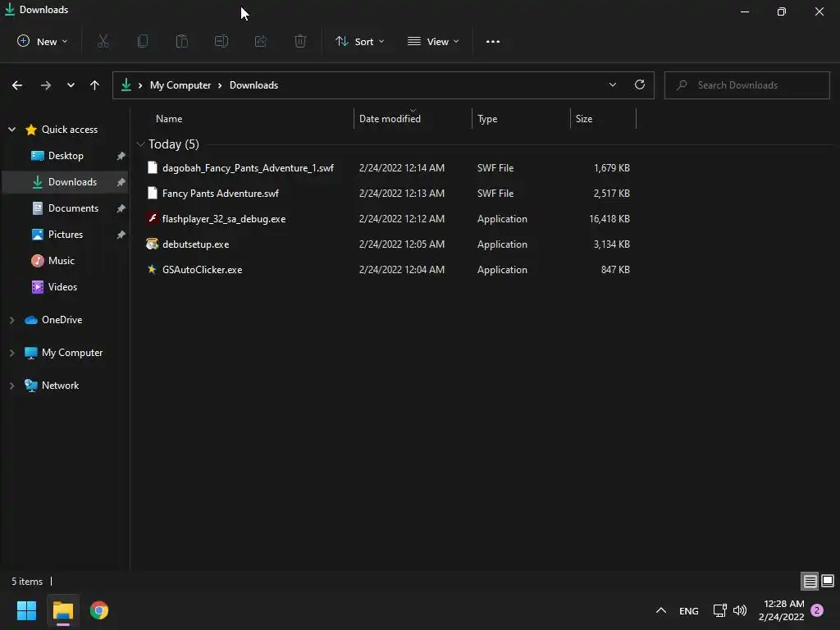Click the GSAutoClicker.exe star icon

(x=152, y=269)
